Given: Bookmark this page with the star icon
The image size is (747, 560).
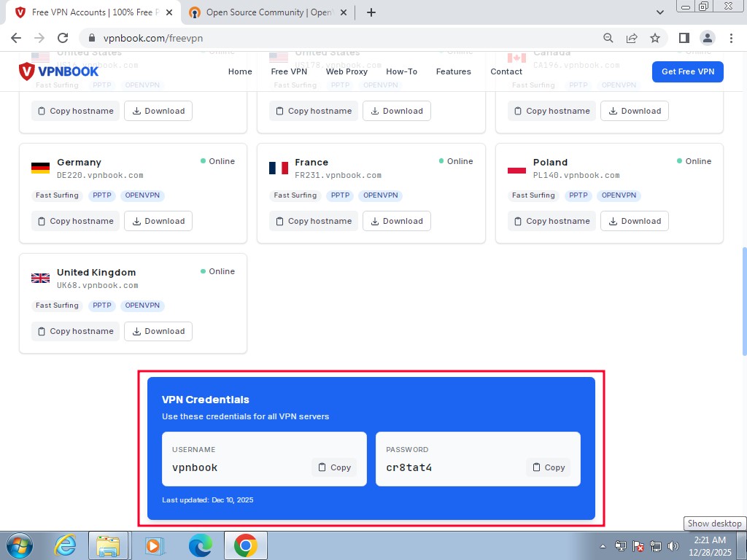Looking at the screenshot, I should tap(655, 38).
